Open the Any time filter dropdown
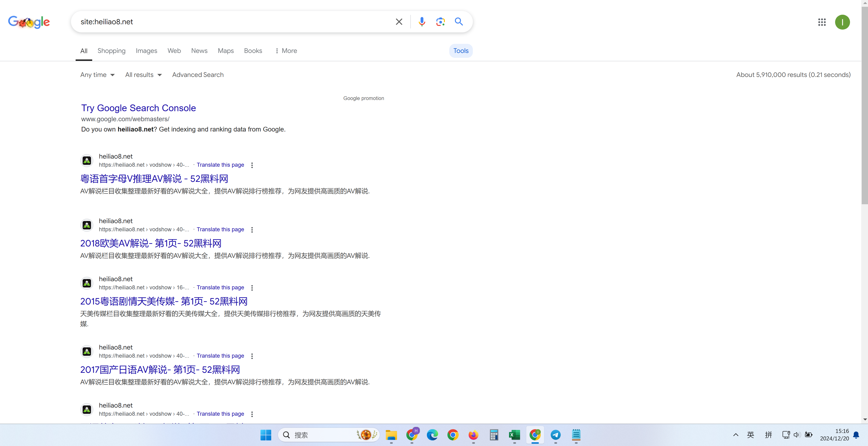 click(97, 75)
